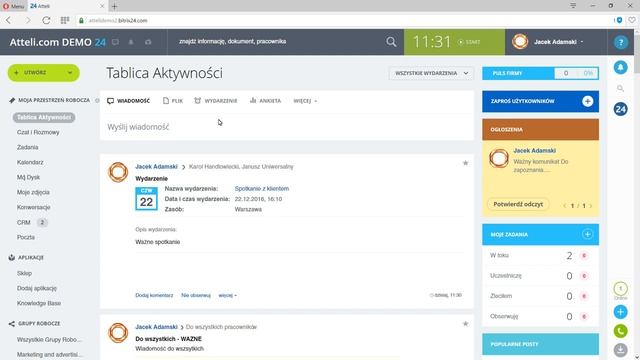Select the PLIK tab
Viewport: 640px width, 360px height.
pos(173,101)
